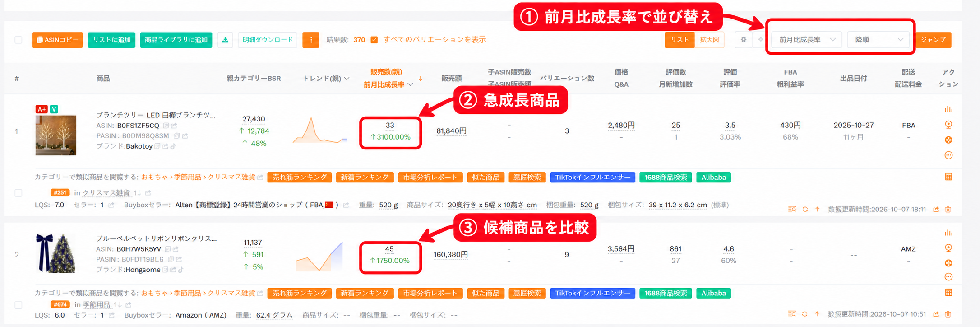Viewport: 980px width, 327px height.
Task: Refresh data for the Hongsome product
Action: (805, 314)
